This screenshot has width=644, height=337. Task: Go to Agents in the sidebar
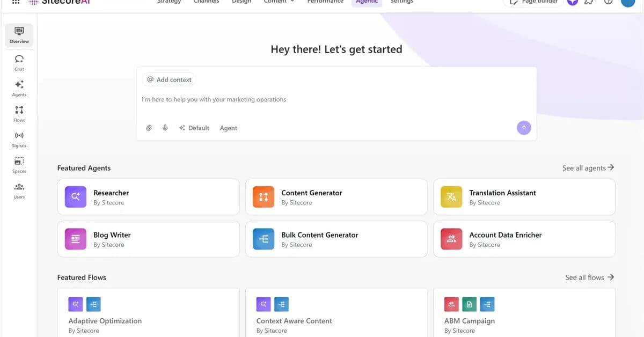point(19,88)
